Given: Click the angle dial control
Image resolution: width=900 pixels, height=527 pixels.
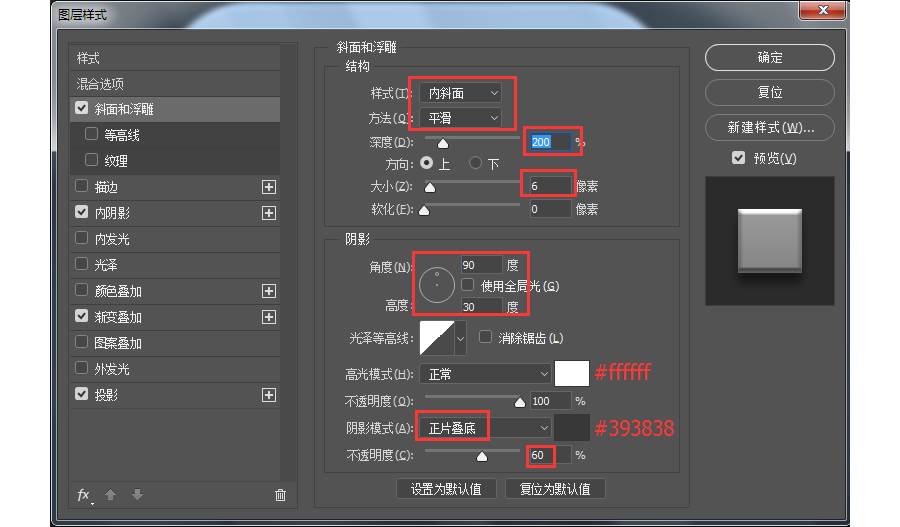Looking at the screenshot, I should (437, 285).
